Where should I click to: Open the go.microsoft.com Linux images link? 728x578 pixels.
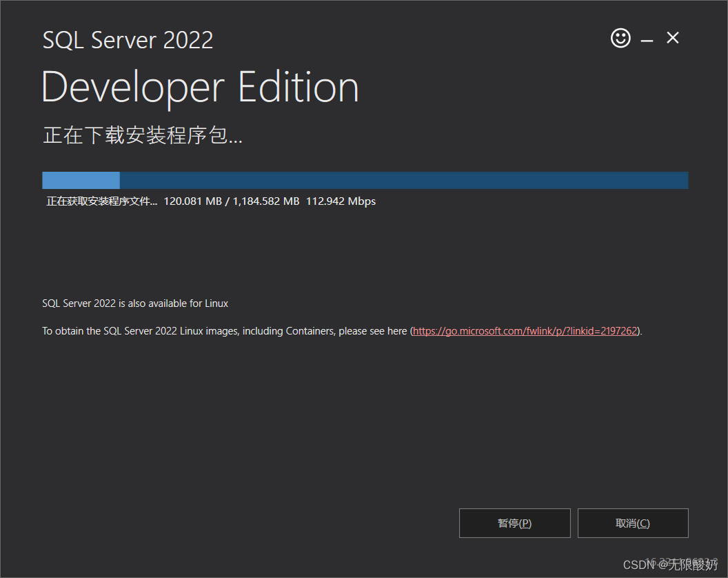(525, 331)
